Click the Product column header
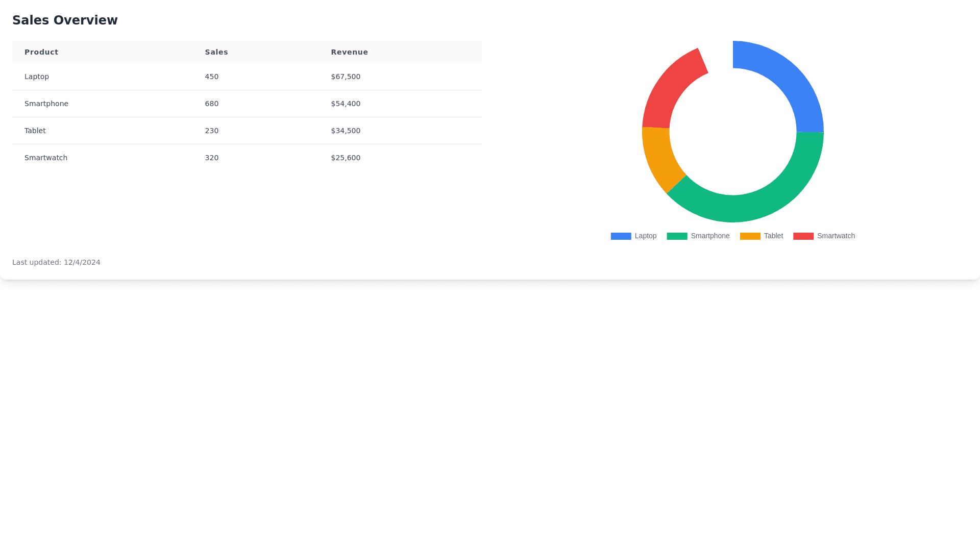The height and width of the screenshot is (551, 980). coord(41,52)
